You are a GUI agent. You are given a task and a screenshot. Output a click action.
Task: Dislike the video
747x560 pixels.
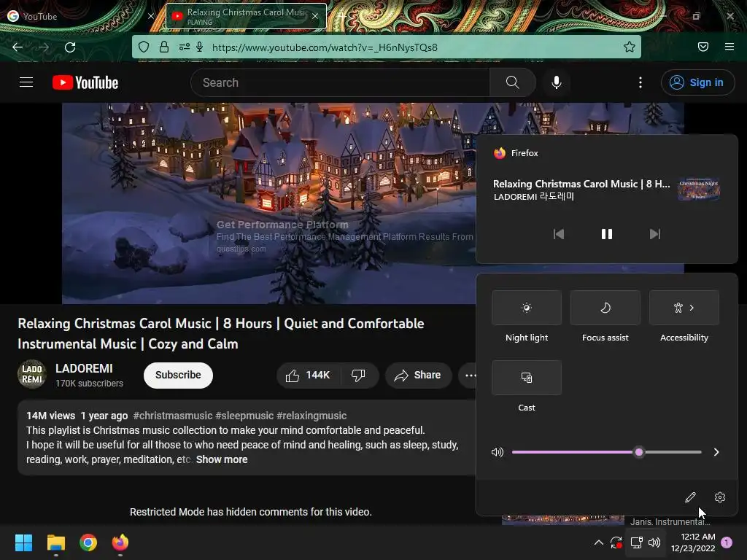[x=358, y=376]
